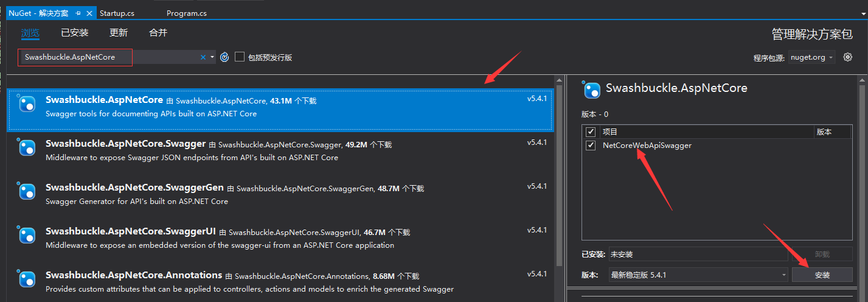The image size is (868, 302).
Task: Click the package list vertical scrollbar thumb
Action: pos(560,175)
